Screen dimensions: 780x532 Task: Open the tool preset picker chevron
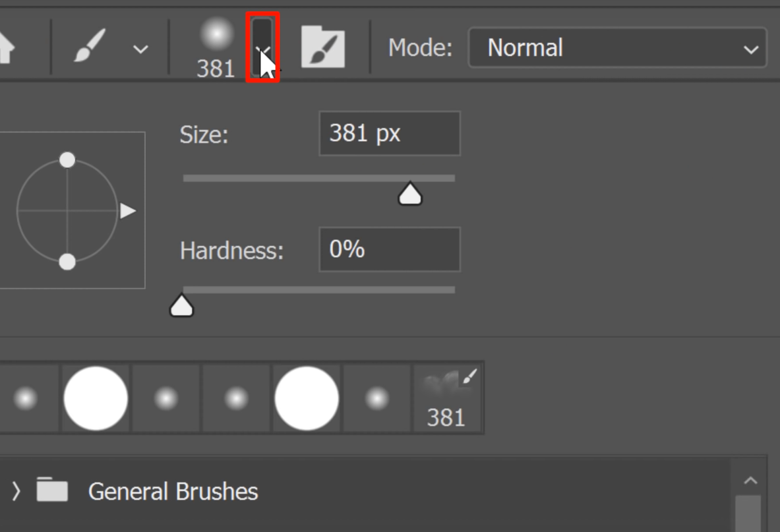tap(140, 49)
